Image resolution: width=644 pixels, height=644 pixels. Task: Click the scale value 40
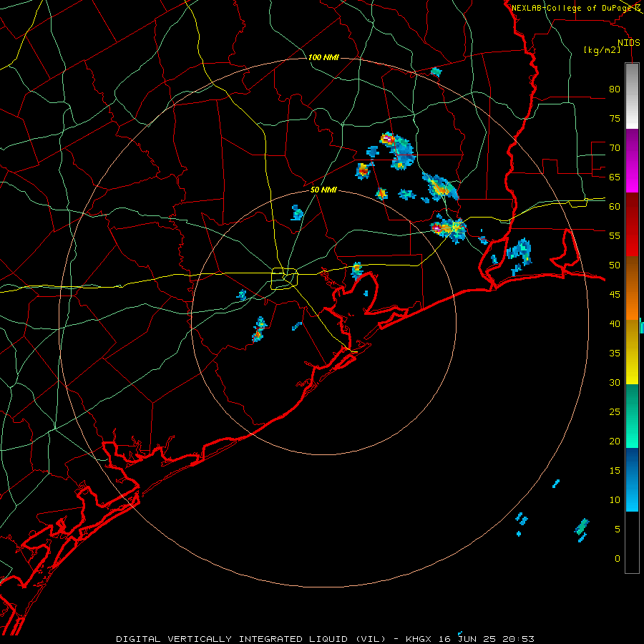point(615,323)
